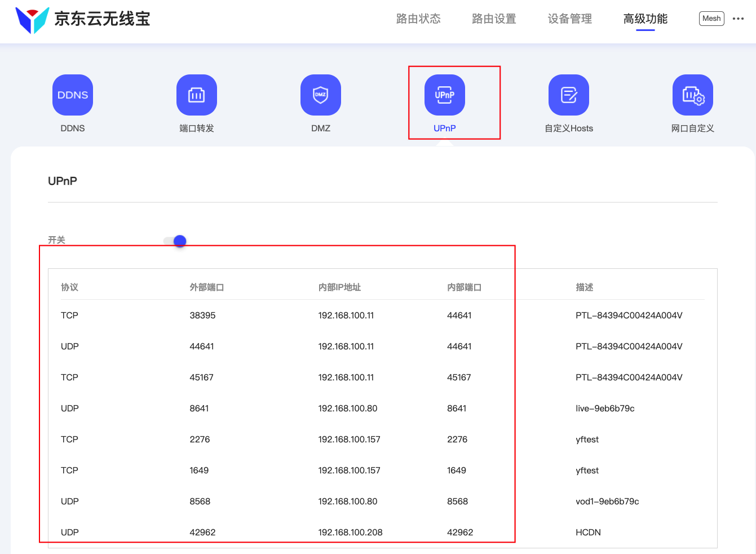Viewport: 756px width, 554px height.
Task: Click the 外部端口 column header
Action: coord(206,287)
